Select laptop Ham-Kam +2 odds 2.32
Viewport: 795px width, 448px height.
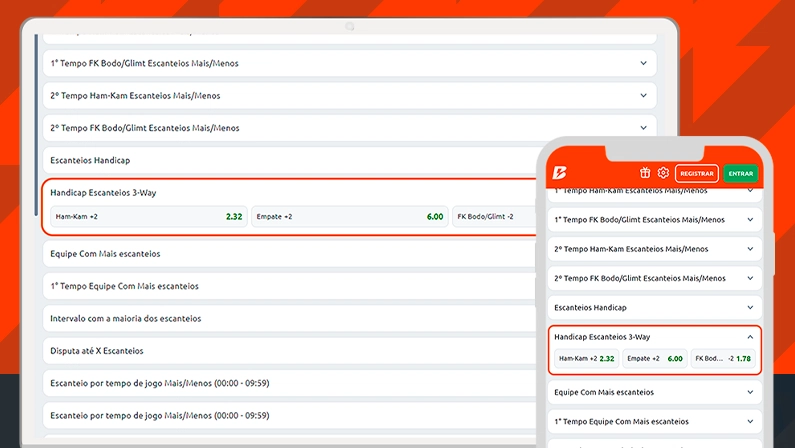149,216
